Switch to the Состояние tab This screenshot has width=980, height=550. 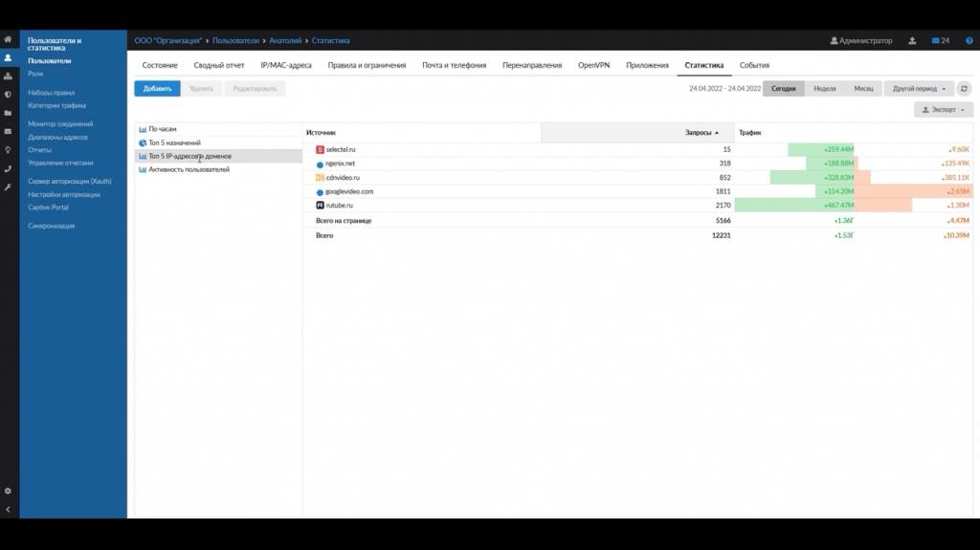(160, 65)
